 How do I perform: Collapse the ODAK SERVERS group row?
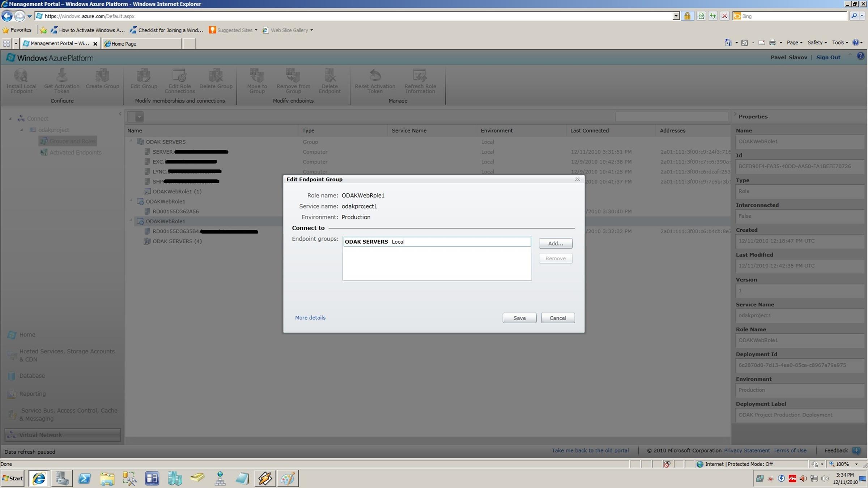131,141
